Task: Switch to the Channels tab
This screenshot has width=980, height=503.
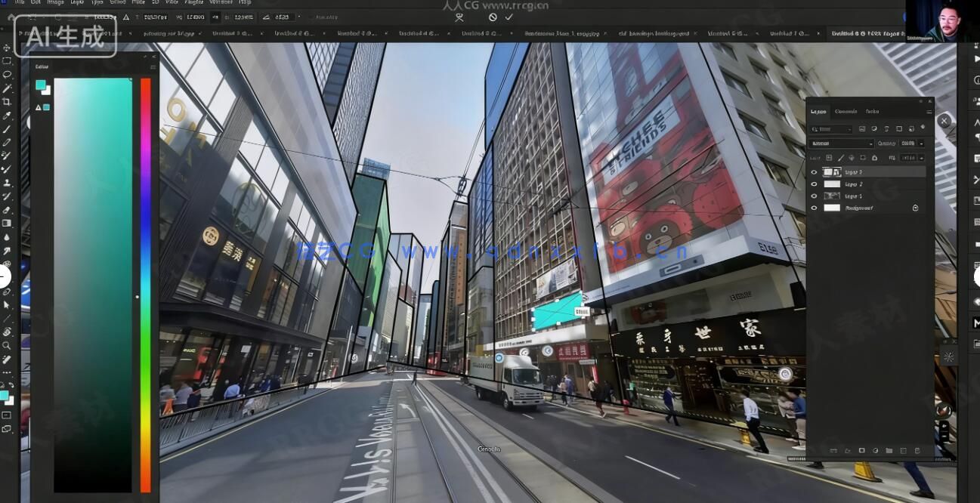Action: 846,112
